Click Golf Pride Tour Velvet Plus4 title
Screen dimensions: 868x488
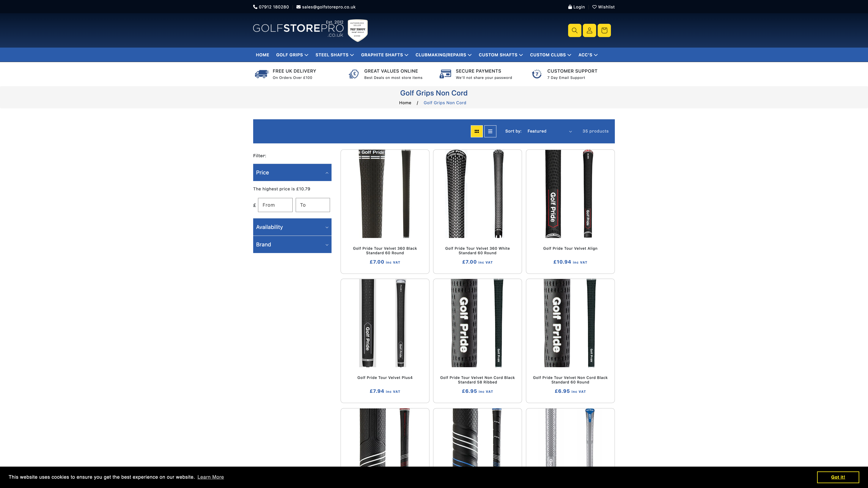click(385, 378)
